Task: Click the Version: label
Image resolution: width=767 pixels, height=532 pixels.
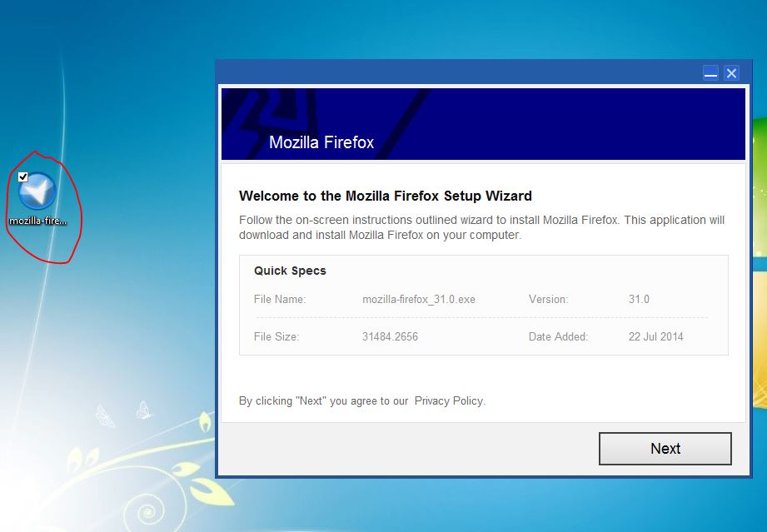Action: (x=548, y=299)
